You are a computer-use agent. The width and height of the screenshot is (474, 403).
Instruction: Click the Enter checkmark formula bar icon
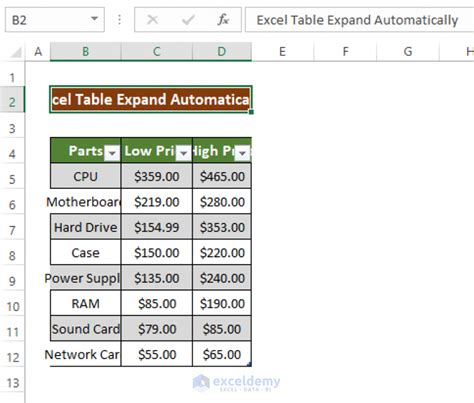(188, 20)
